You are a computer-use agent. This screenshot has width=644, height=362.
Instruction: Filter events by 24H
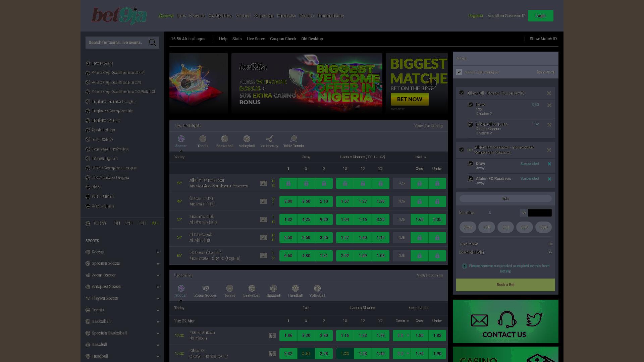(x=129, y=223)
